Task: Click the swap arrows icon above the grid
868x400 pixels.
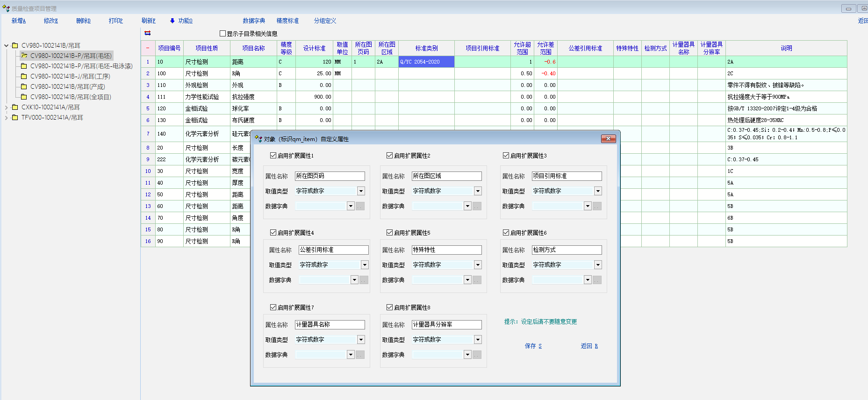Action: tap(148, 33)
